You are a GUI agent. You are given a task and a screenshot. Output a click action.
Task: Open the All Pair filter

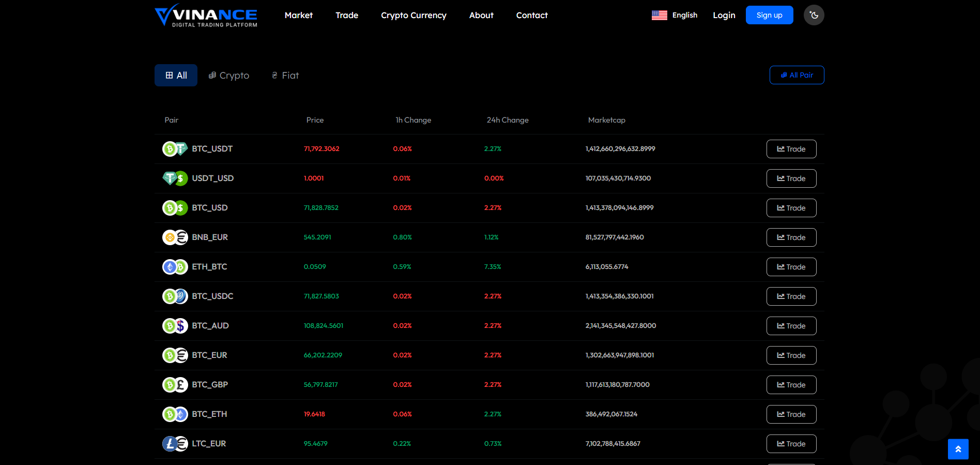click(x=797, y=75)
